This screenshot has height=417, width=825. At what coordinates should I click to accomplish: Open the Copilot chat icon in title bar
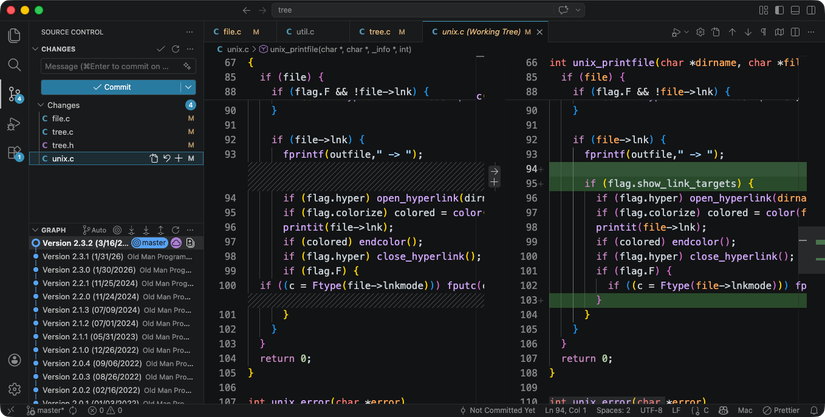[x=564, y=10]
